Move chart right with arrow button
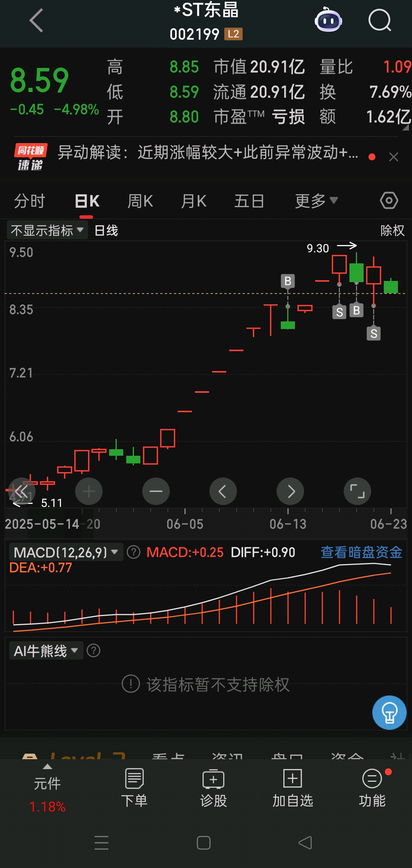The width and height of the screenshot is (412, 868). point(290,491)
